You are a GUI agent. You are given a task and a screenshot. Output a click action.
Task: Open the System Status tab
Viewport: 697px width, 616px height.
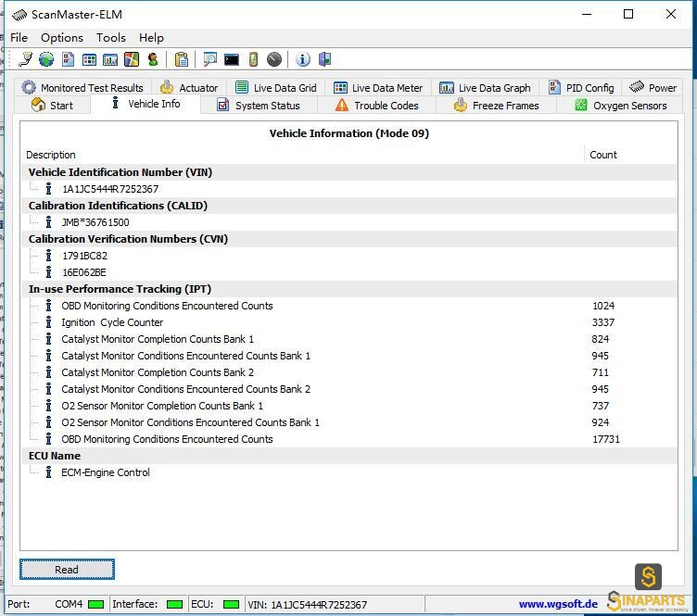(259, 106)
